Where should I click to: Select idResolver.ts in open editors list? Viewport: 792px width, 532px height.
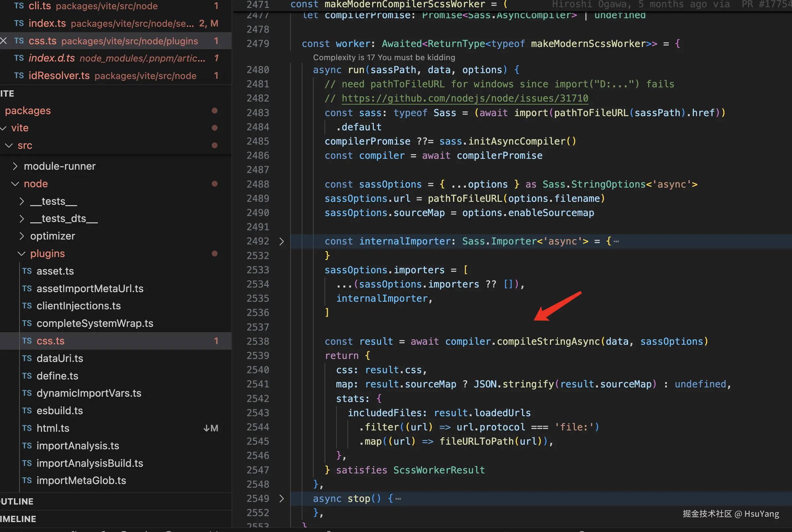(x=59, y=75)
